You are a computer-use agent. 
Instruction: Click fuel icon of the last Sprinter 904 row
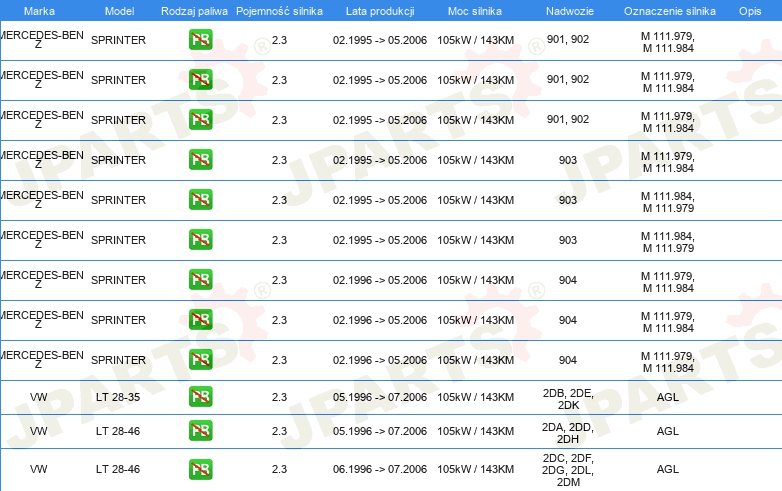(200, 360)
